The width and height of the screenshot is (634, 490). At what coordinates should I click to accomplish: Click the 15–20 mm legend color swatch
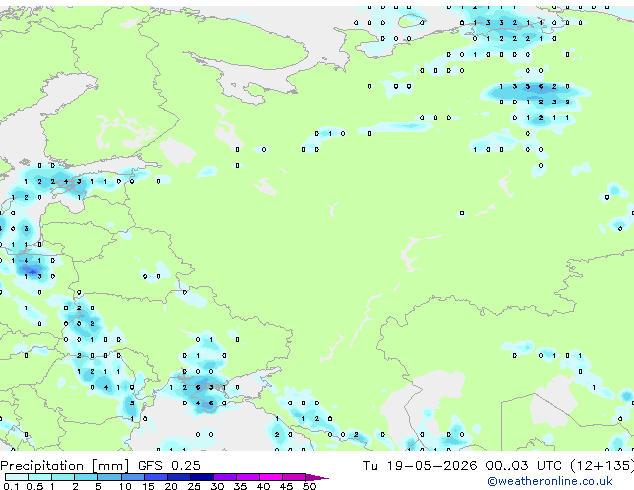pos(155,477)
